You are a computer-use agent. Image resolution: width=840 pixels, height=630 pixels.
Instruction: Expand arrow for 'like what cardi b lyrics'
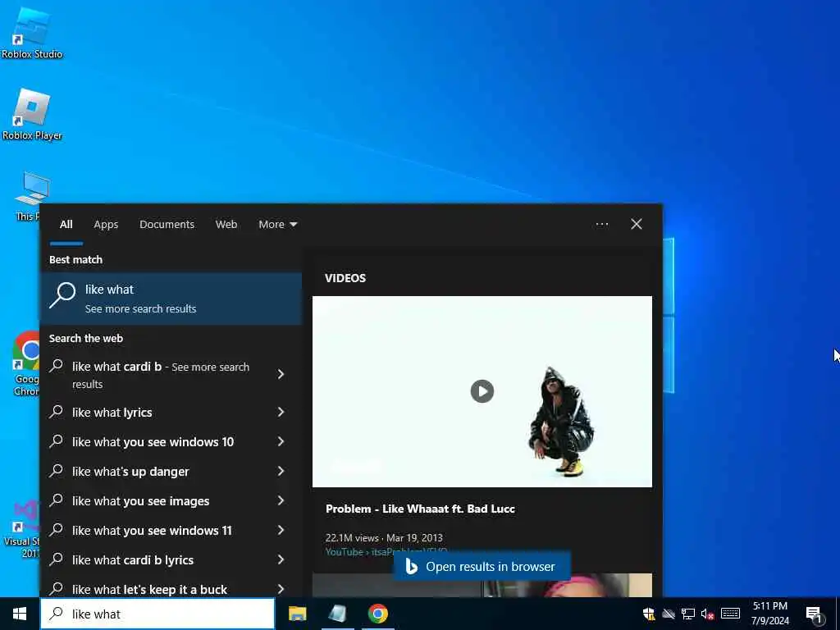281,559
